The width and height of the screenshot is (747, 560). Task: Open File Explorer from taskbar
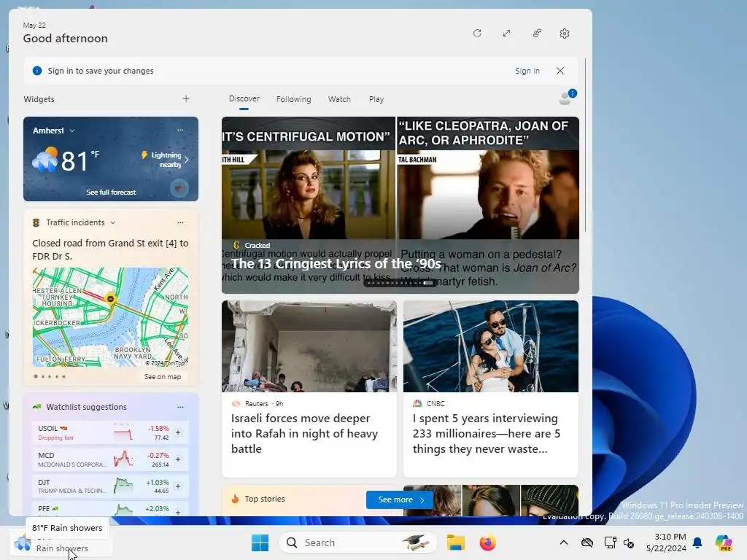click(x=455, y=542)
